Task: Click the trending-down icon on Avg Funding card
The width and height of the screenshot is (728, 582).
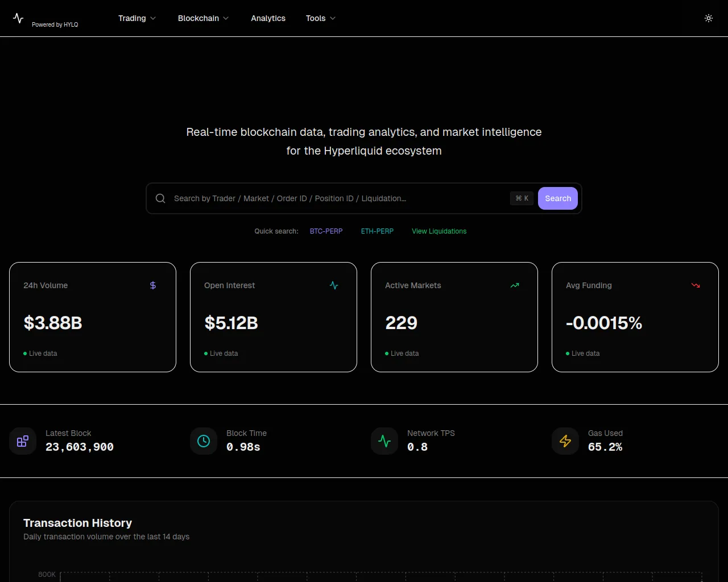Action: pos(696,285)
